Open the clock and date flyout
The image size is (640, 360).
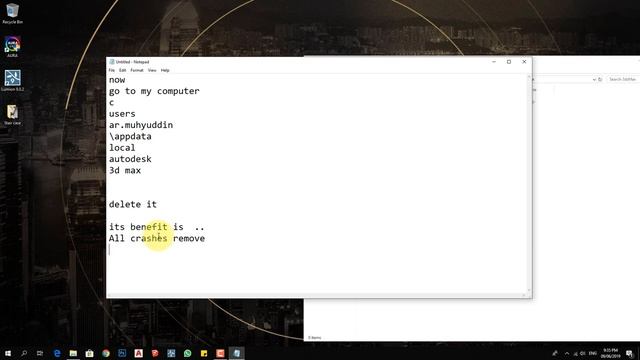click(x=610, y=353)
